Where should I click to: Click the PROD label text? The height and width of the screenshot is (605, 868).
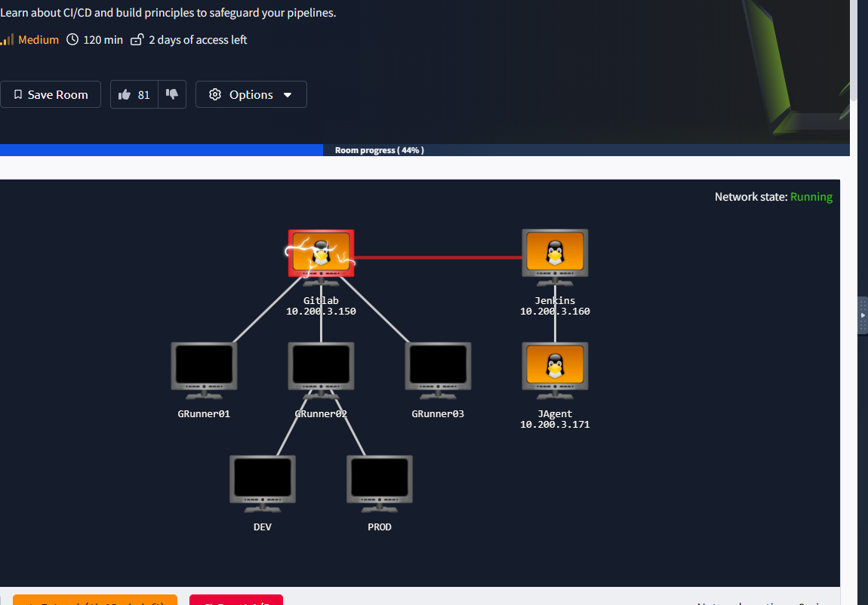click(x=380, y=527)
